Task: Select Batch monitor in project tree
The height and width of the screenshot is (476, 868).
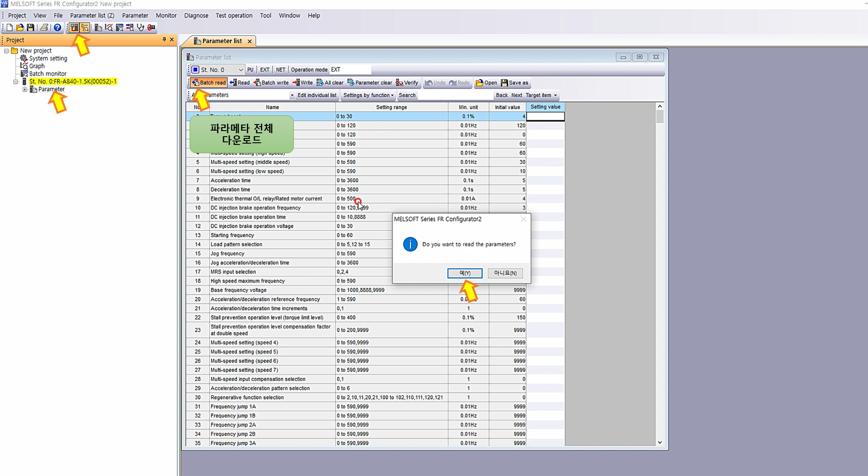Action: tap(48, 74)
